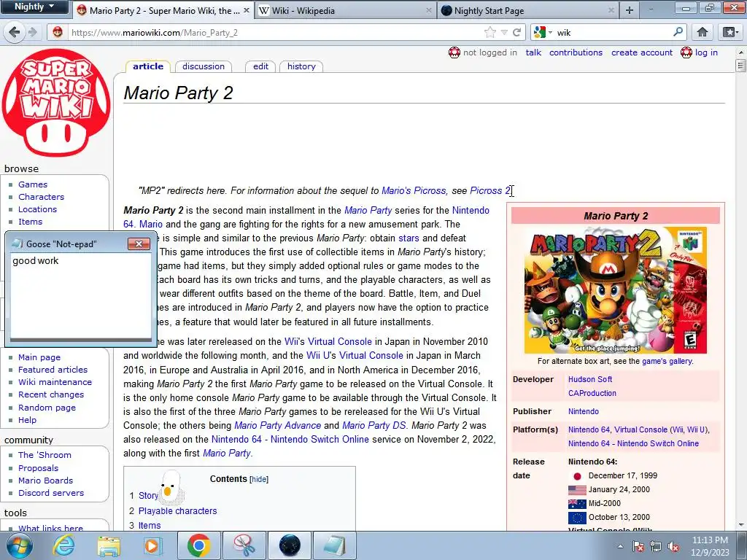Hide the Contents box via hide link

click(x=259, y=479)
